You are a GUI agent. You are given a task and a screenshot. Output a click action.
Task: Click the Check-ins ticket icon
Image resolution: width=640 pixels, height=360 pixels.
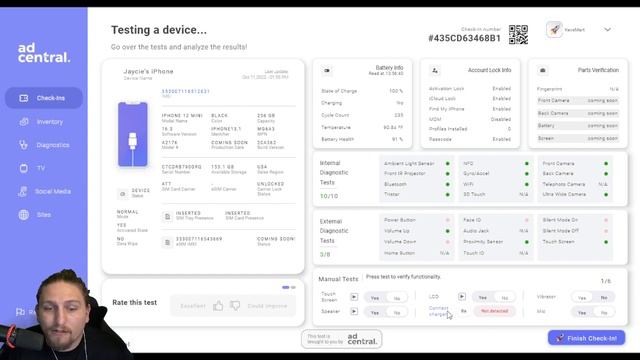click(x=24, y=98)
